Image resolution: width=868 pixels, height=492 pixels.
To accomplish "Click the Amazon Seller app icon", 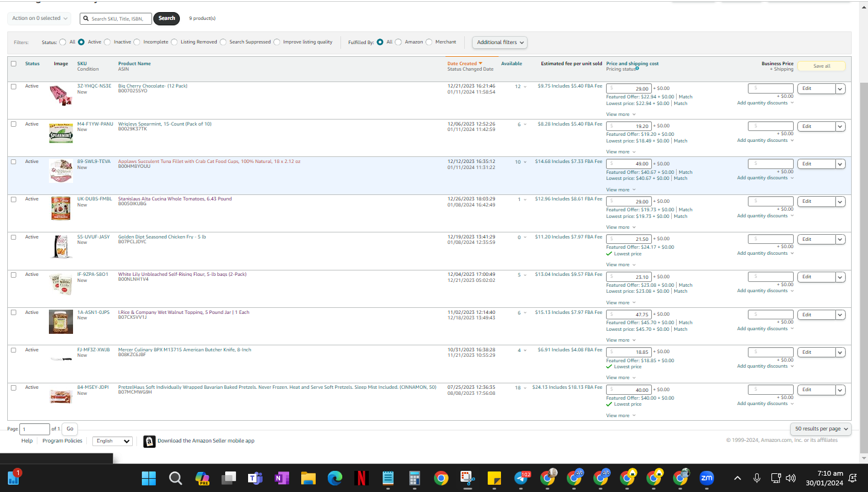I will click(149, 441).
